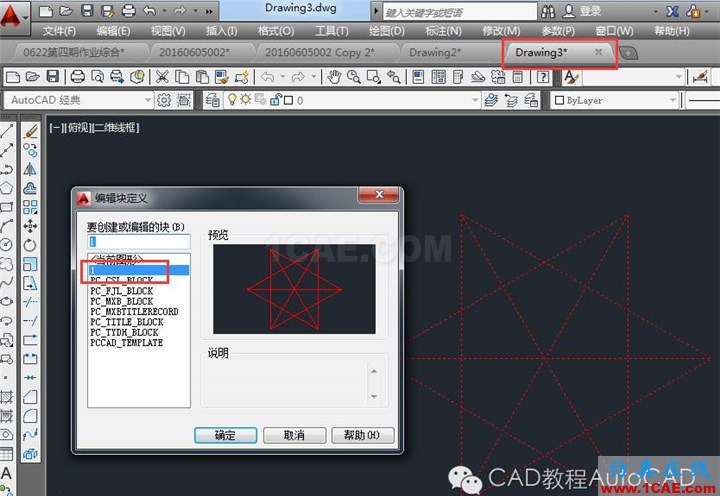720x496 pixels.
Task: Toggle layer 0 on/off light bulb
Action: pos(232,99)
